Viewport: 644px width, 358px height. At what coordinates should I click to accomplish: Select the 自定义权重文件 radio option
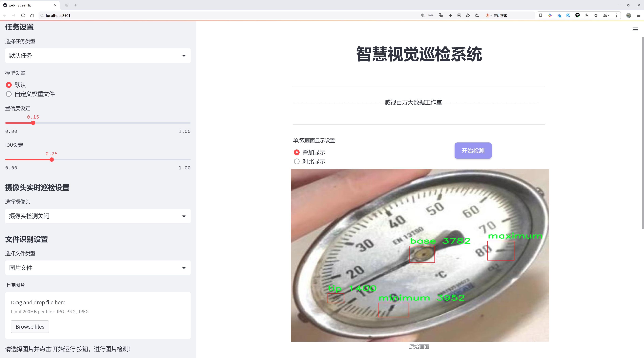tap(9, 94)
